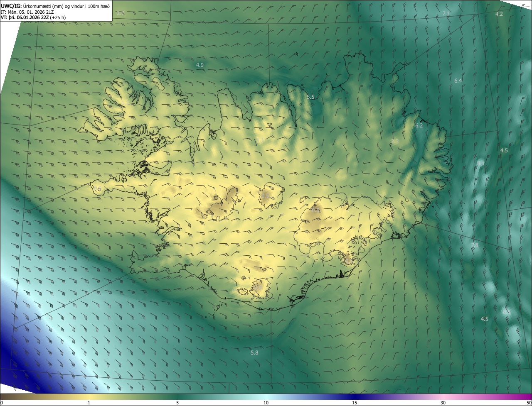Click the "5" tick on the color scale
Screen dimensions: 532x406
(x=177, y=403)
